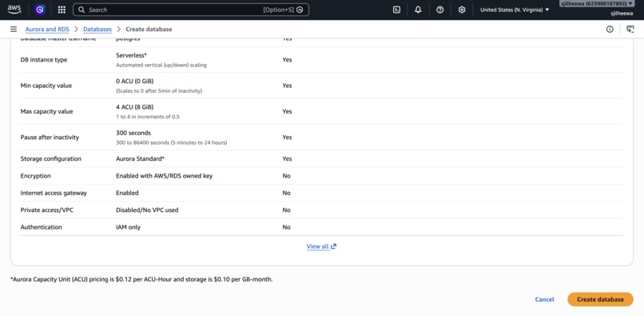Focus the top Search field
The width and height of the screenshot is (644, 316).
[x=191, y=10]
